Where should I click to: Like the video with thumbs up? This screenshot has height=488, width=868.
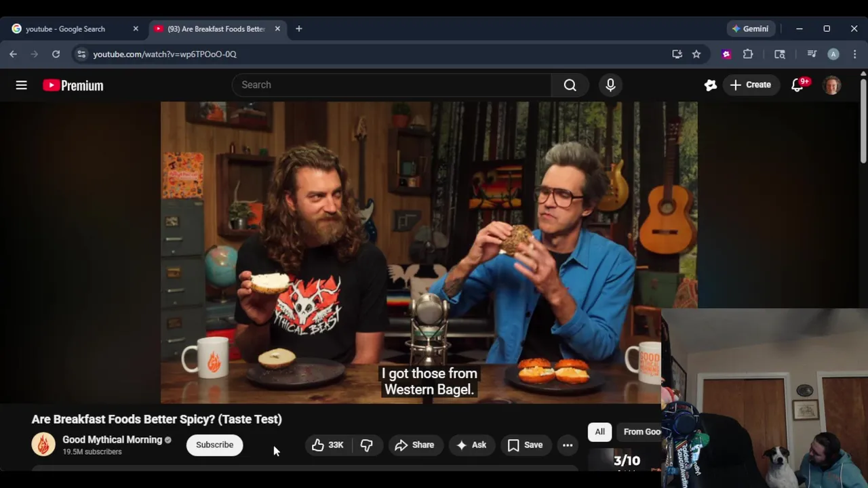coord(328,445)
